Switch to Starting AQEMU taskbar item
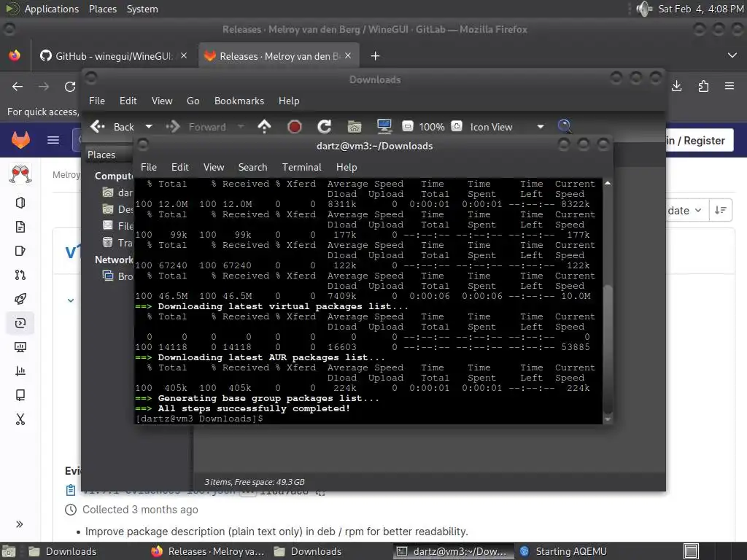747x560 pixels. [x=563, y=551]
